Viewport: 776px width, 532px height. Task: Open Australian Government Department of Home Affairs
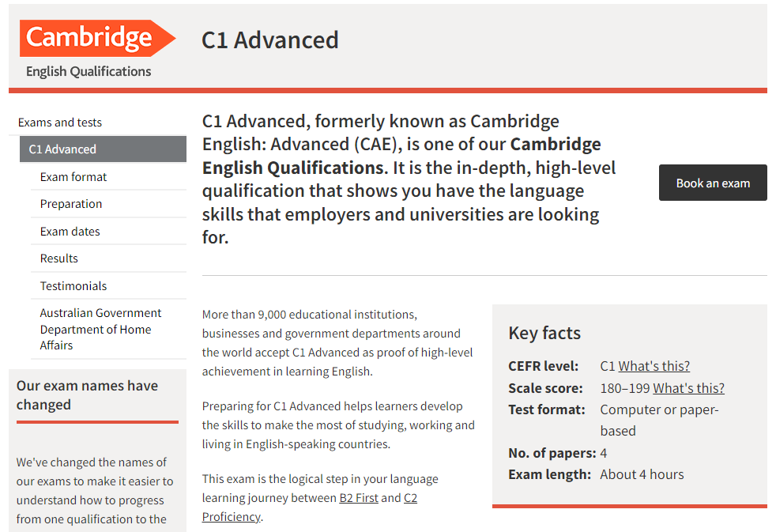[x=100, y=329]
